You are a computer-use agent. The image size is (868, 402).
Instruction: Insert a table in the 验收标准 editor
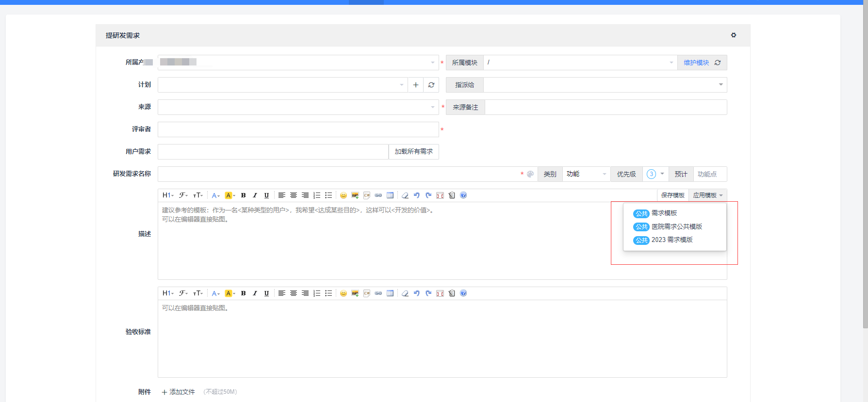(390, 293)
